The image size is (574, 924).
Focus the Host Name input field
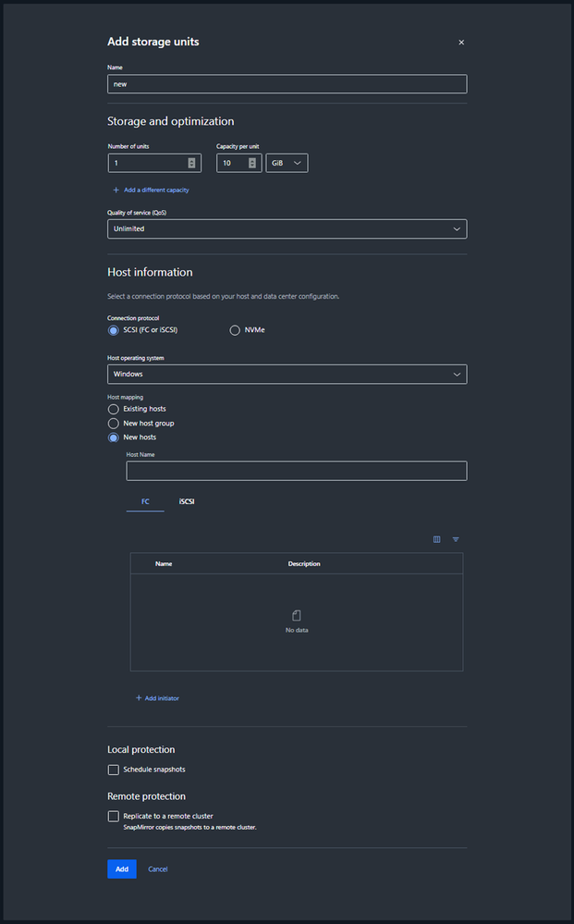click(297, 471)
